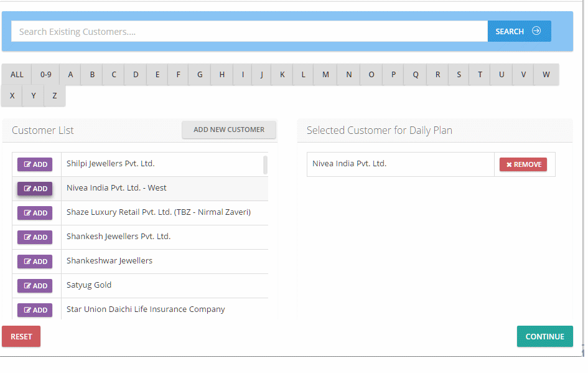
Task: Filter customers by 0-9
Action: click(46, 74)
